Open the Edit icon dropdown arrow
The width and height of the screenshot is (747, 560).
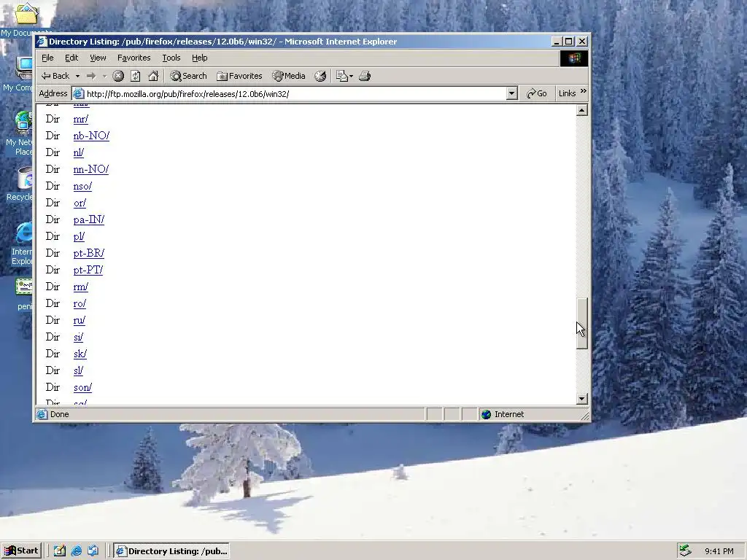[x=351, y=76]
